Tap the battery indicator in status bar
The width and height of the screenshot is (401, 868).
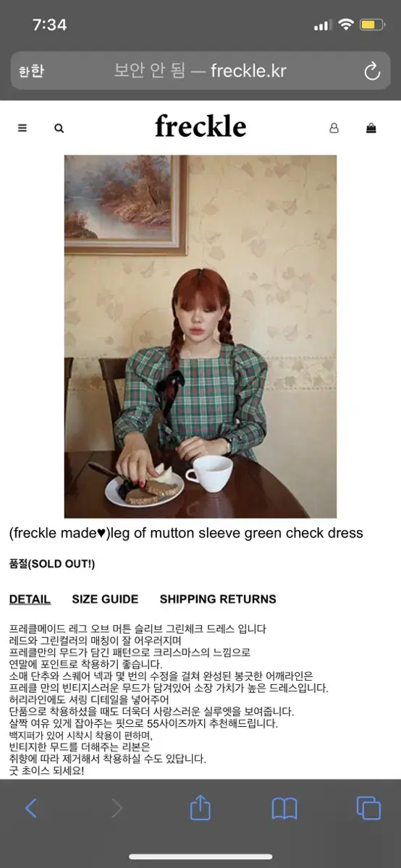[371, 25]
